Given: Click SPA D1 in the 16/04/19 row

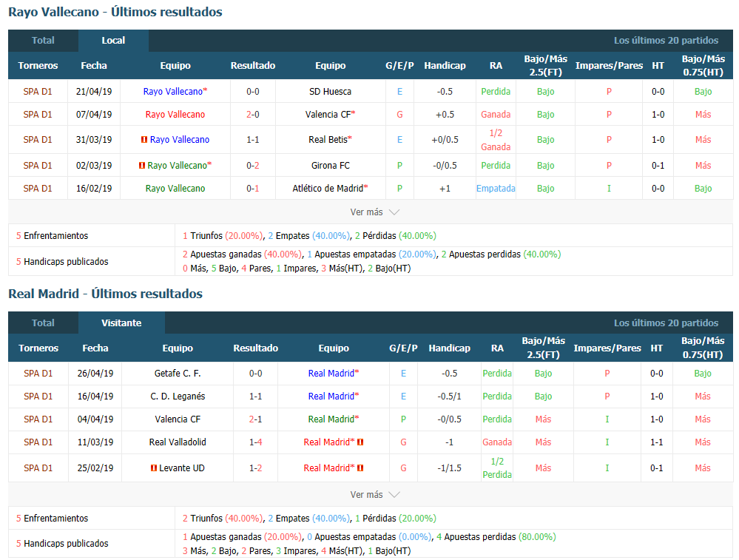Looking at the screenshot, I should tap(38, 397).
